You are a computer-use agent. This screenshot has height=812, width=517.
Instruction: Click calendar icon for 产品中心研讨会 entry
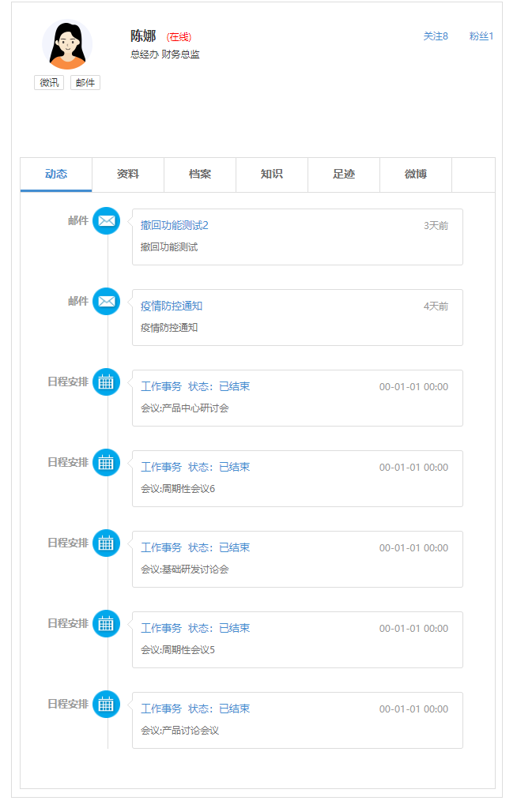(x=106, y=382)
